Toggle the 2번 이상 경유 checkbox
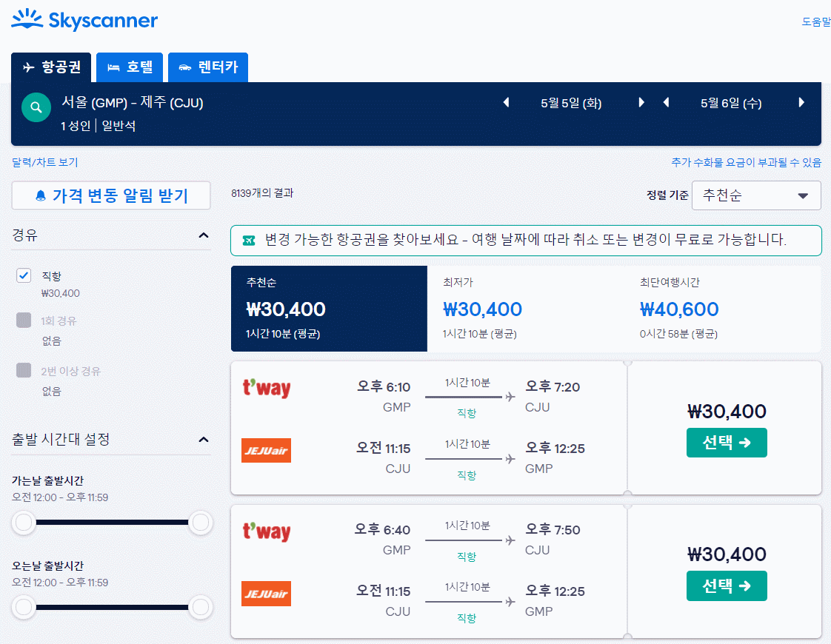Image resolution: width=831 pixels, height=644 pixels. point(24,370)
